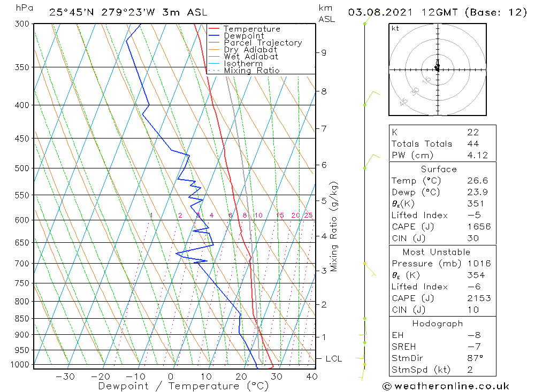The image size is (535, 392).
Task: Click the Totals Totals value 44
Action: point(473,144)
